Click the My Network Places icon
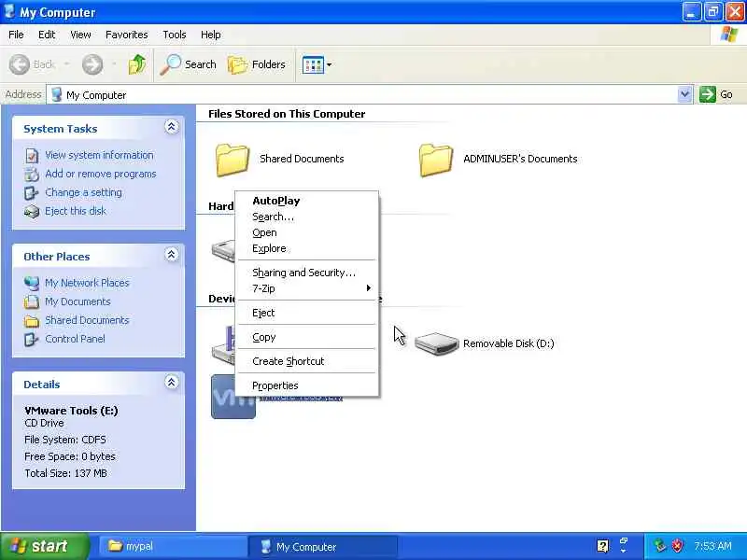 (x=32, y=284)
